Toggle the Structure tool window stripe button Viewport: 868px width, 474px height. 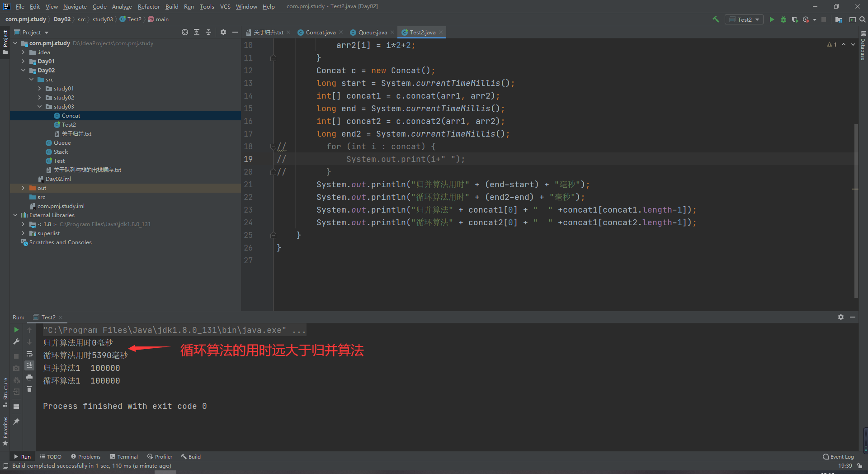pos(5,392)
